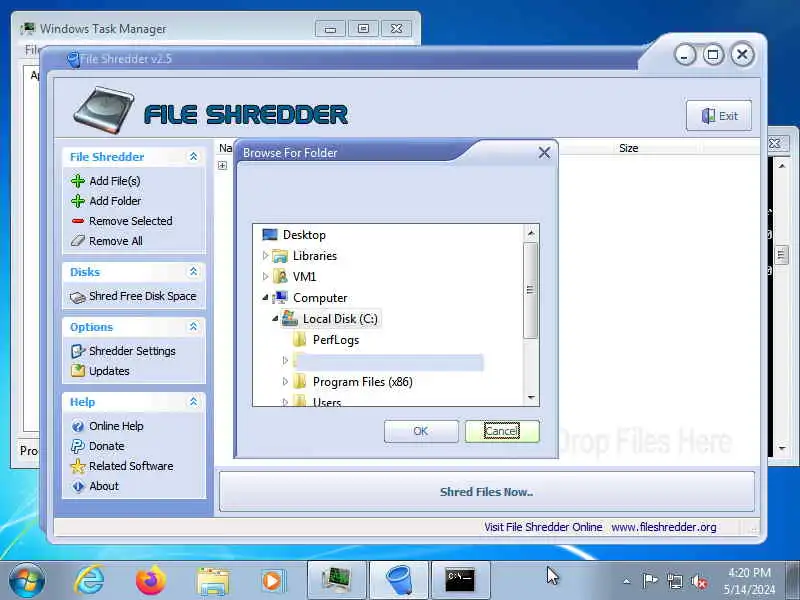Click the green plus icon beside Add File(s)
This screenshot has height=600, width=800.
pos(78,181)
